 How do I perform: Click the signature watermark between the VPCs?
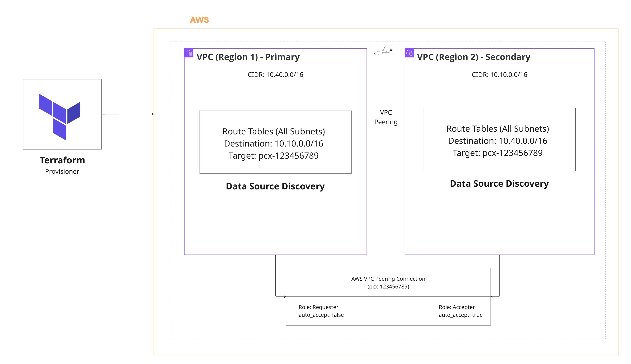click(384, 50)
